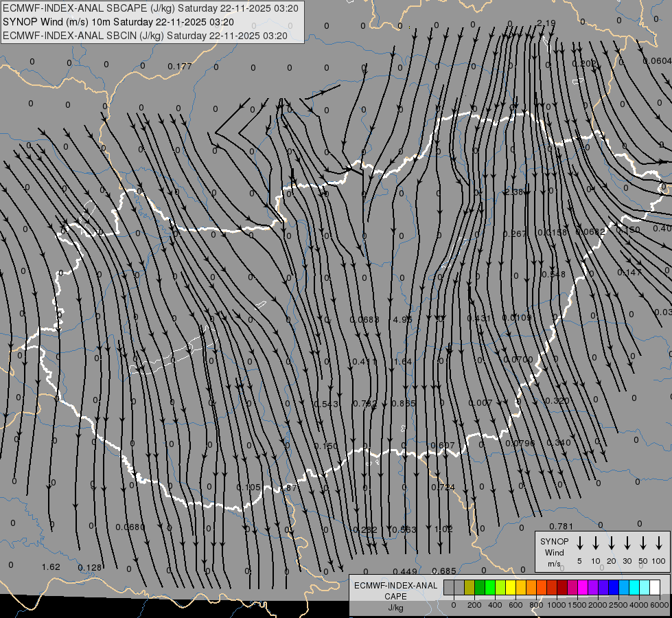Click the 0.320 value on the map
Image resolution: width=672 pixels, height=618 pixels.
[x=557, y=400]
